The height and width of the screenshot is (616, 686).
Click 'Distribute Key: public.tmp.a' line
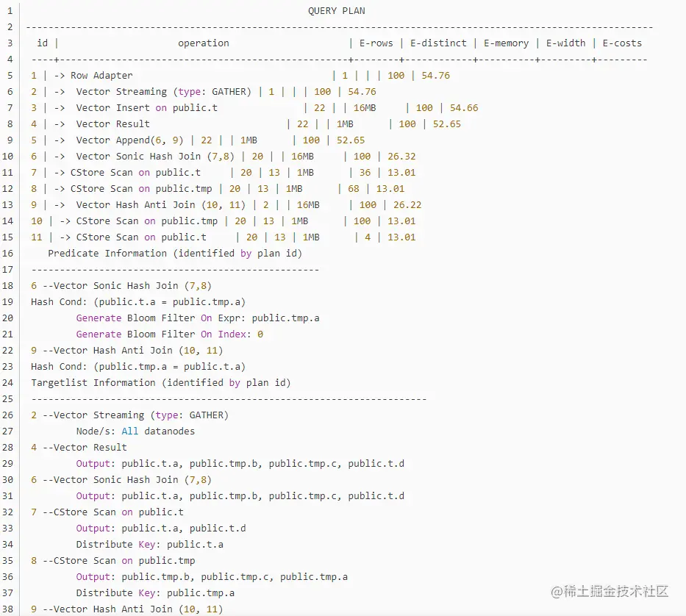pos(155,594)
